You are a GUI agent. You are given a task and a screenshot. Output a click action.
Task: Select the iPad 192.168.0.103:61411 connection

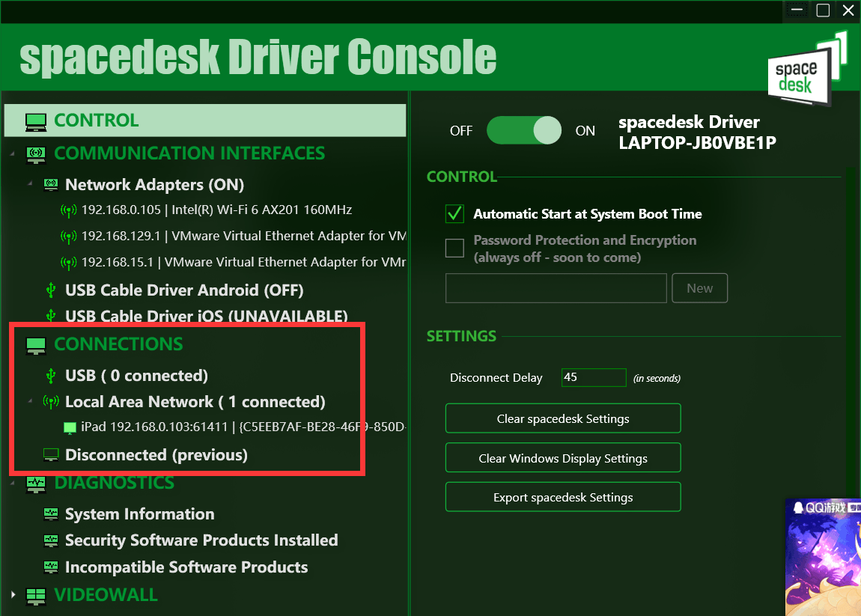coord(243,427)
